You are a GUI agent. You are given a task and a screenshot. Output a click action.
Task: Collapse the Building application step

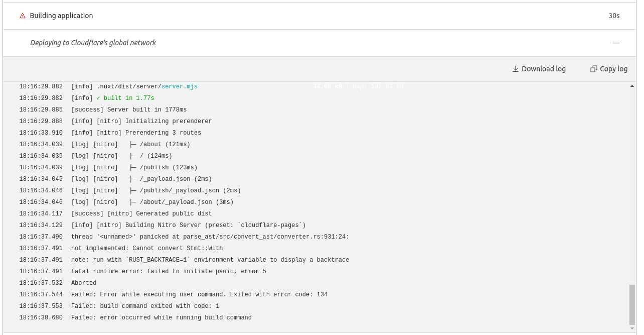tap(61, 16)
